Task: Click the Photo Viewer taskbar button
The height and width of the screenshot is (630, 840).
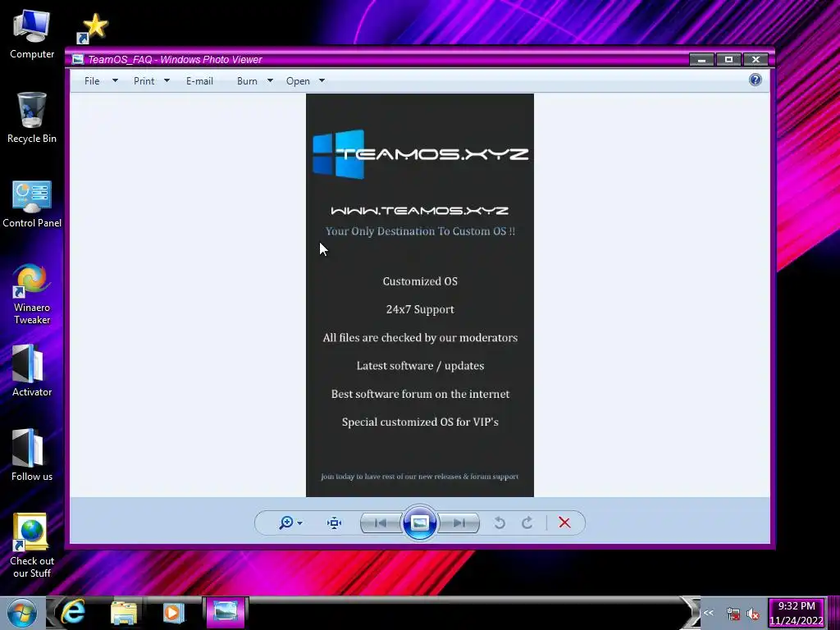Action: [225, 612]
